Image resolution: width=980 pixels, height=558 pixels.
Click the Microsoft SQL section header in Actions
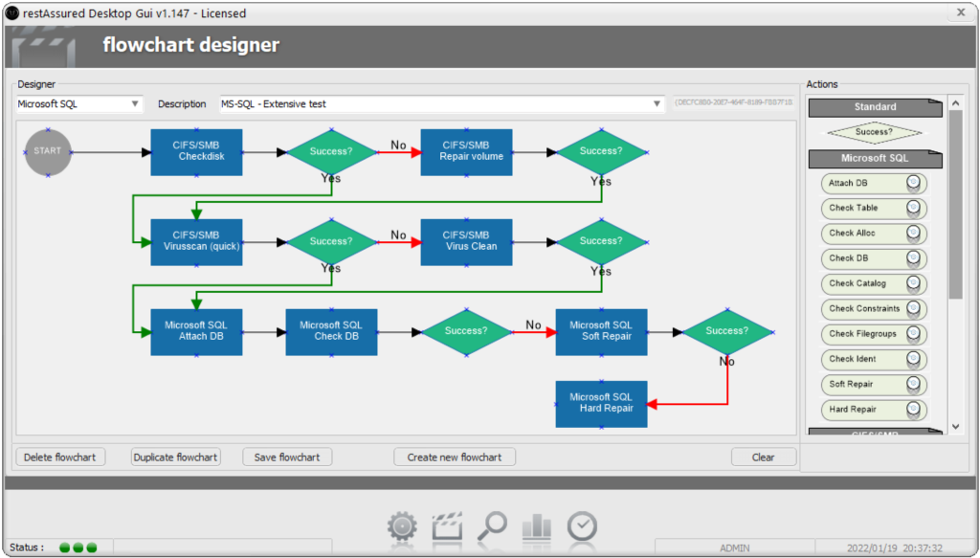click(875, 158)
